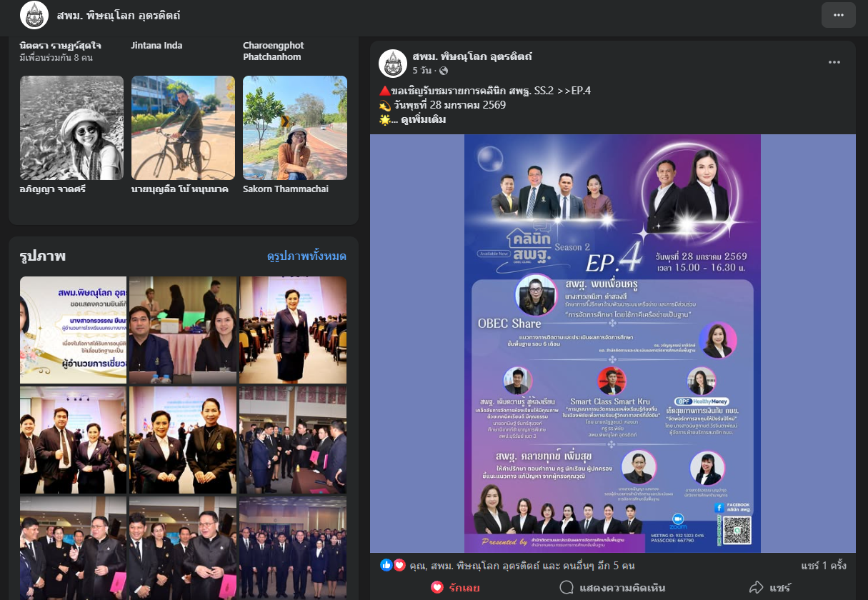Click the page logo in the top header
The width and height of the screenshot is (868, 600).
[34, 15]
